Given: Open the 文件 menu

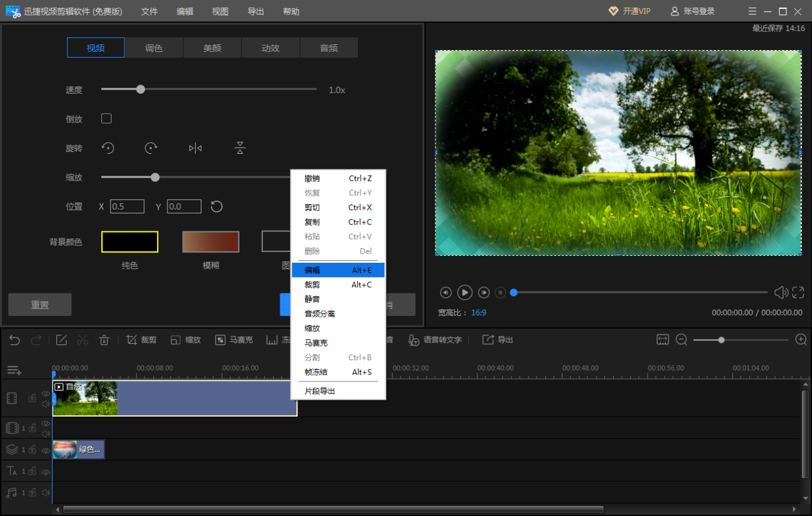Looking at the screenshot, I should pos(149,12).
